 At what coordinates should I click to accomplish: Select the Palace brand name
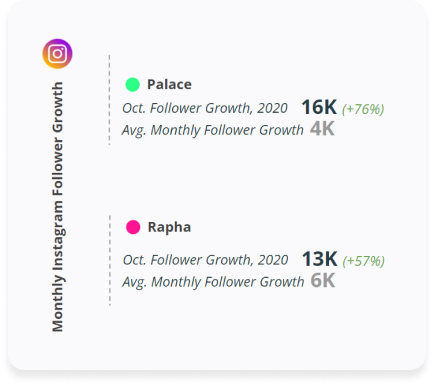[169, 84]
